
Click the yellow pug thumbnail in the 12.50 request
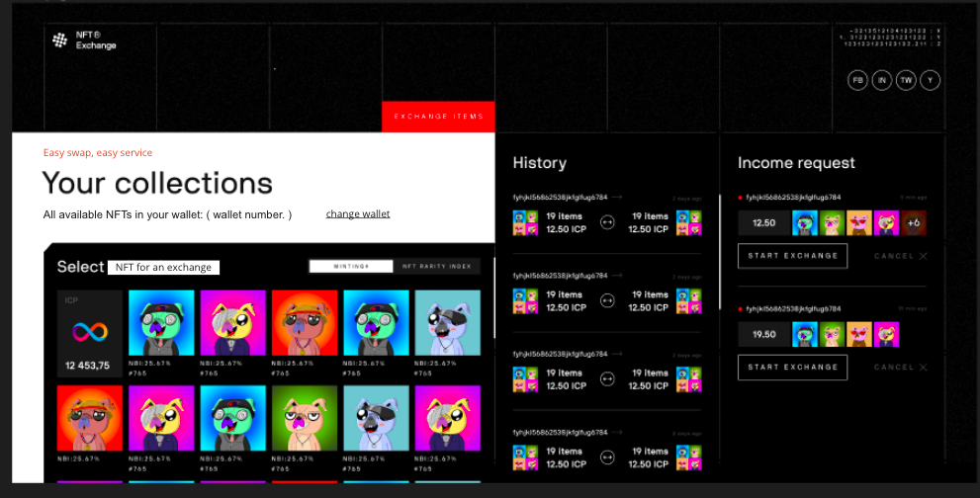[x=886, y=223]
